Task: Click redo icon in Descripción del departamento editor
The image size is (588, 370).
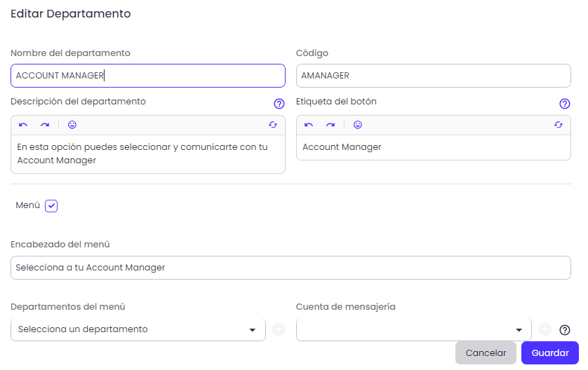Action: tap(45, 125)
